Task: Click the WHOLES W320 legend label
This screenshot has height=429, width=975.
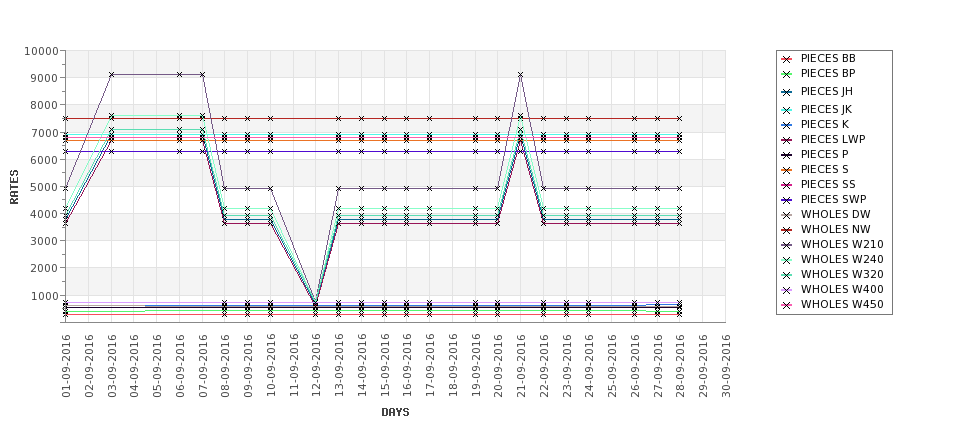Action: tap(842, 274)
